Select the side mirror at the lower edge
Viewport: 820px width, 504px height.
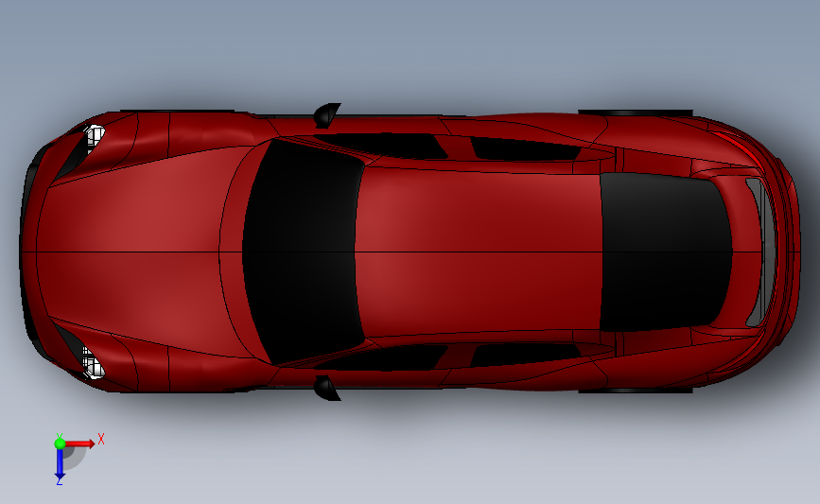click(326, 388)
